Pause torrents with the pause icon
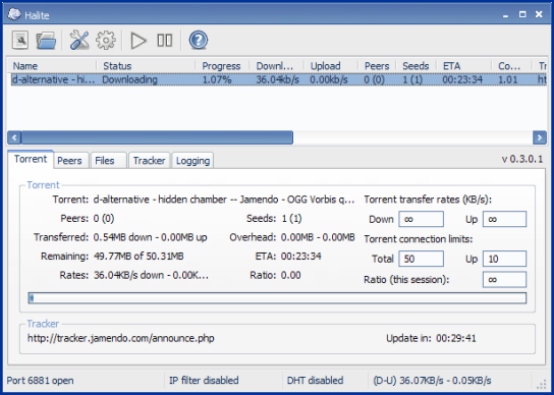 165,40
